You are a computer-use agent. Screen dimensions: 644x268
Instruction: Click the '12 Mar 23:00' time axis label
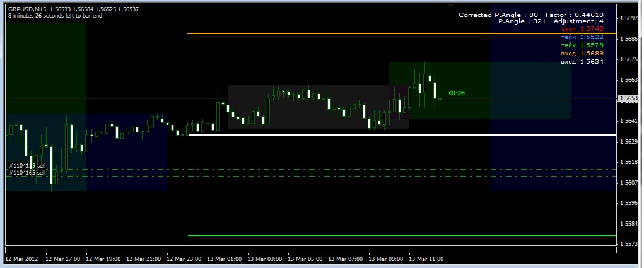click(184, 259)
